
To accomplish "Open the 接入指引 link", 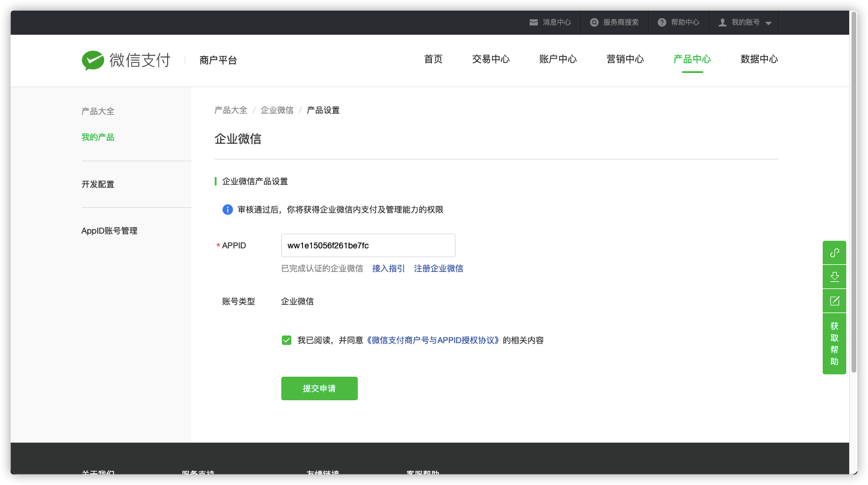I will tap(388, 268).
